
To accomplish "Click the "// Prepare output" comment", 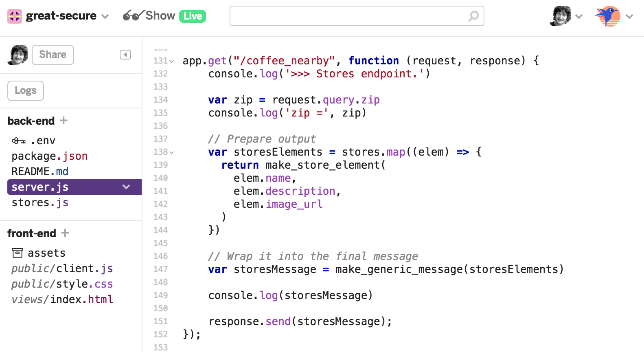I will 262,139.
